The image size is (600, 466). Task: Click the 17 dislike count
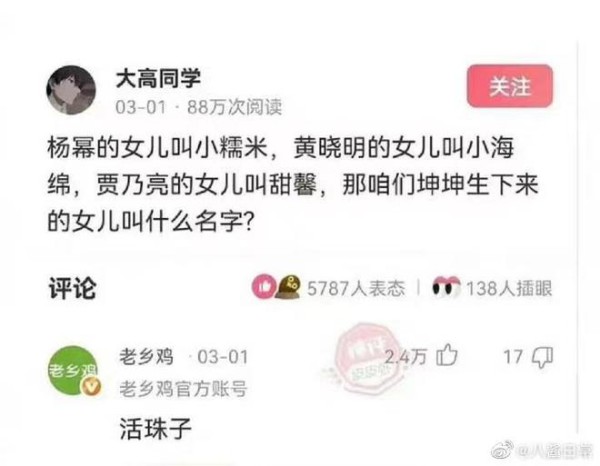513,357
